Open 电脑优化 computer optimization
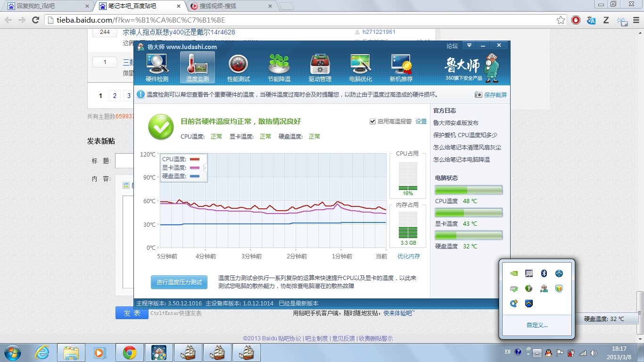 (361, 67)
